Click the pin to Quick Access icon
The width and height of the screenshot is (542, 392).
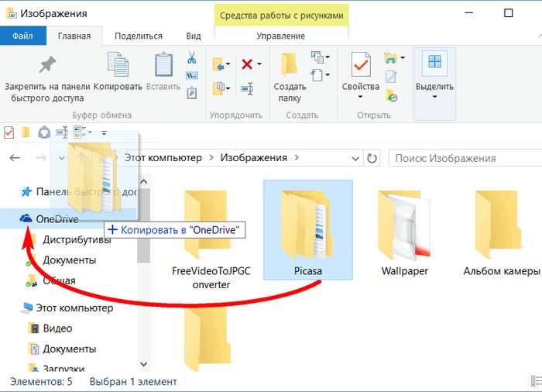47,66
